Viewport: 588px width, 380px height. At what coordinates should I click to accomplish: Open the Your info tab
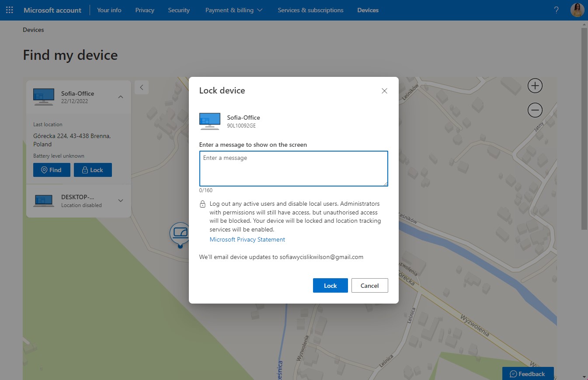click(109, 10)
